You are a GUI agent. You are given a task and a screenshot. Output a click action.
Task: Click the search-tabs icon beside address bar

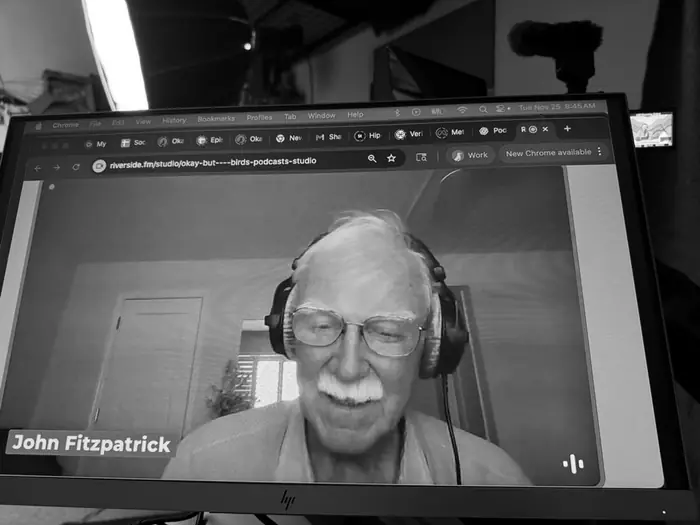click(421, 157)
